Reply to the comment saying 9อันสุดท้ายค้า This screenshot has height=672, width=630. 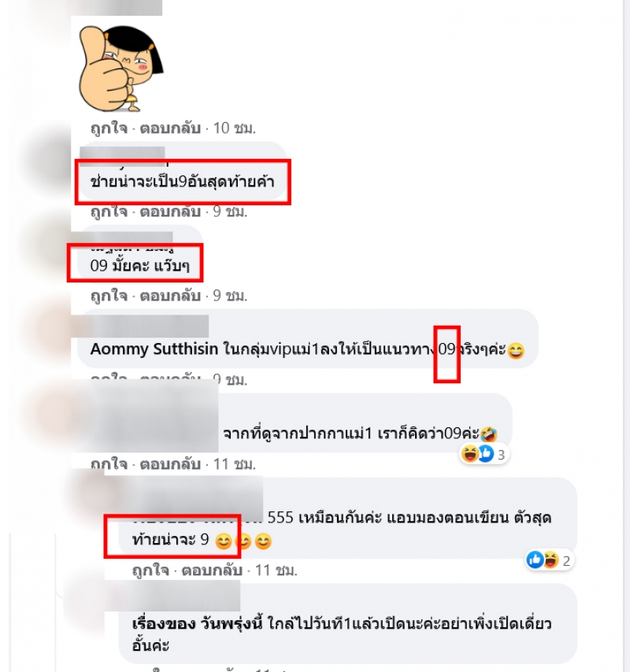point(170,212)
